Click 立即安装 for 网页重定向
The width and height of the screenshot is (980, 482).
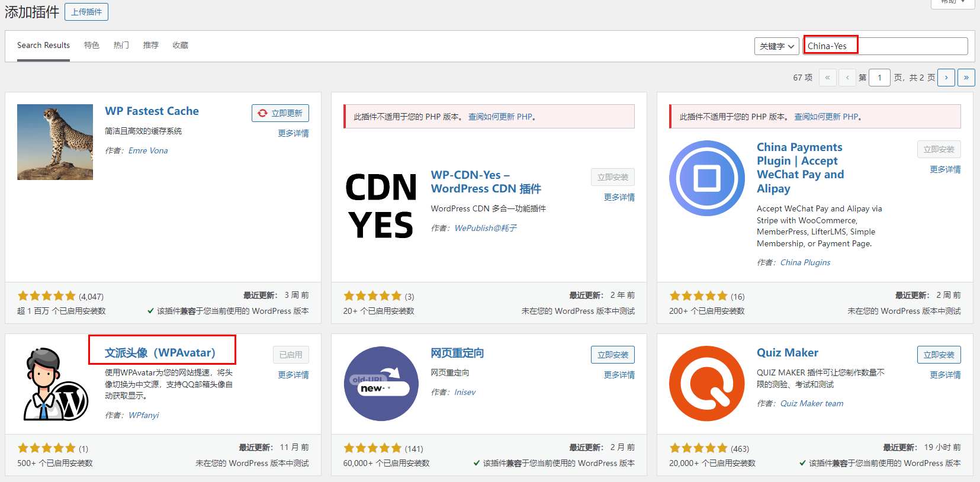[x=613, y=355]
